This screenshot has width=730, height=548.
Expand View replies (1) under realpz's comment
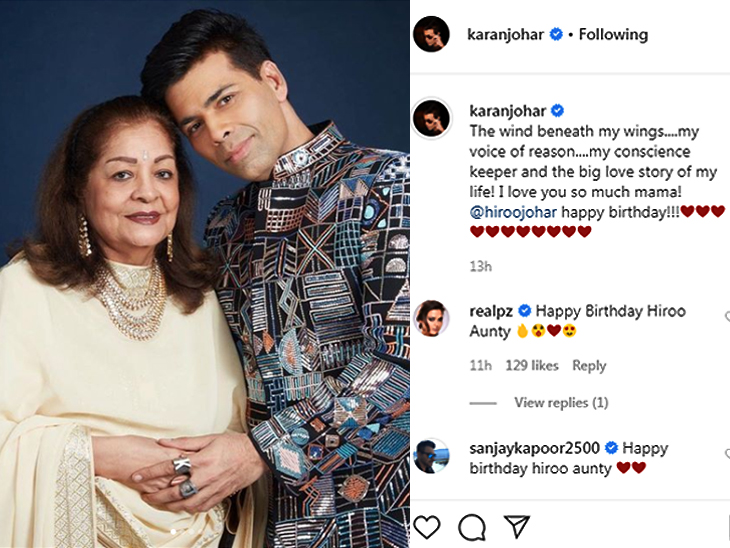tap(561, 403)
